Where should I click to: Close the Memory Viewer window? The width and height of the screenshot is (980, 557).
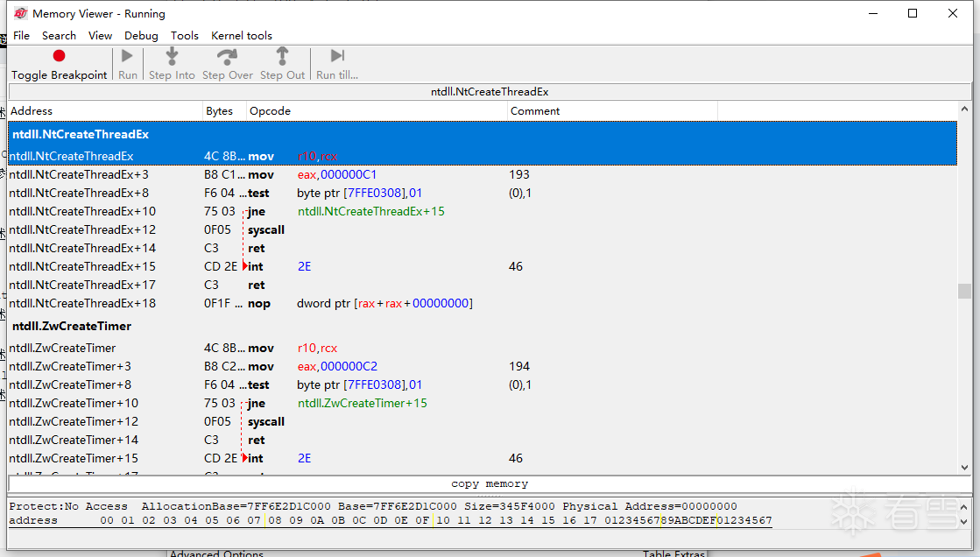953,13
